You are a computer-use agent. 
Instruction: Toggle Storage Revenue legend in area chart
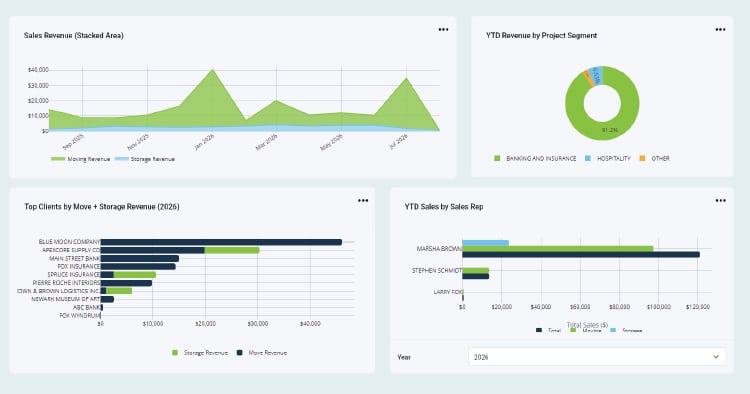click(145, 159)
